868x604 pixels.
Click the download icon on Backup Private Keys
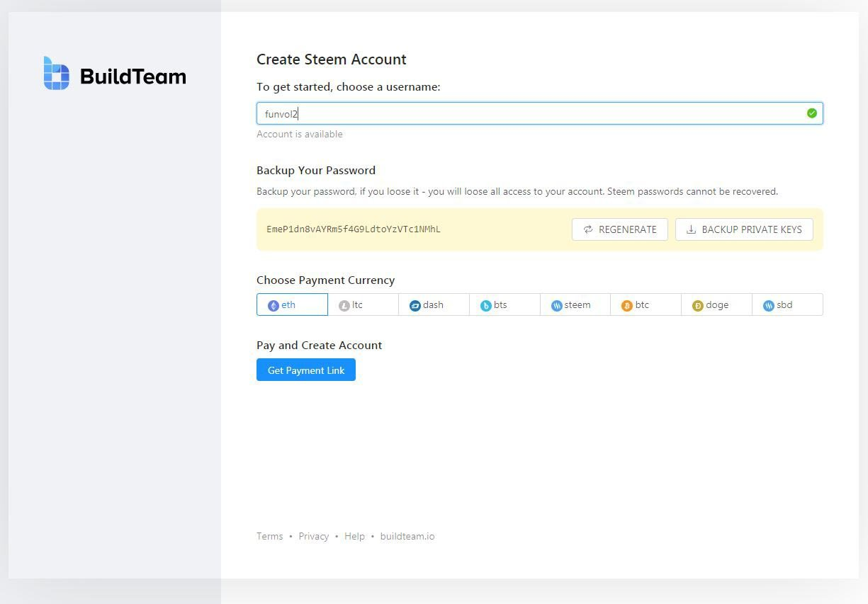click(x=691, y=229)
